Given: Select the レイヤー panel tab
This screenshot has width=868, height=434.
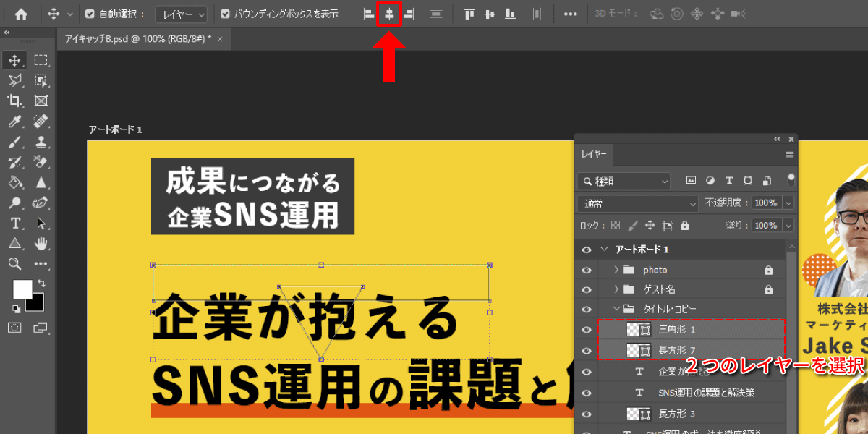Looking at the screenshot, I should [x=593, y=154].
